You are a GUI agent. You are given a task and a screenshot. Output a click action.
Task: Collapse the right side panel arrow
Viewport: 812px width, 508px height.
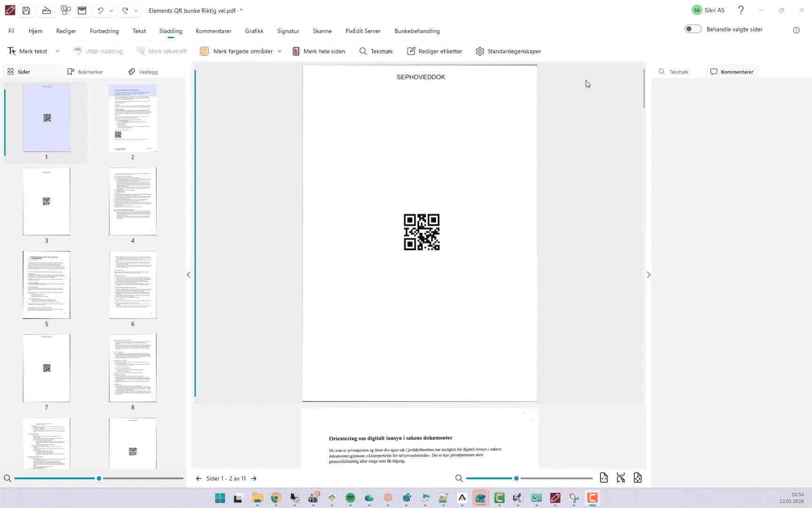point(648,275)
